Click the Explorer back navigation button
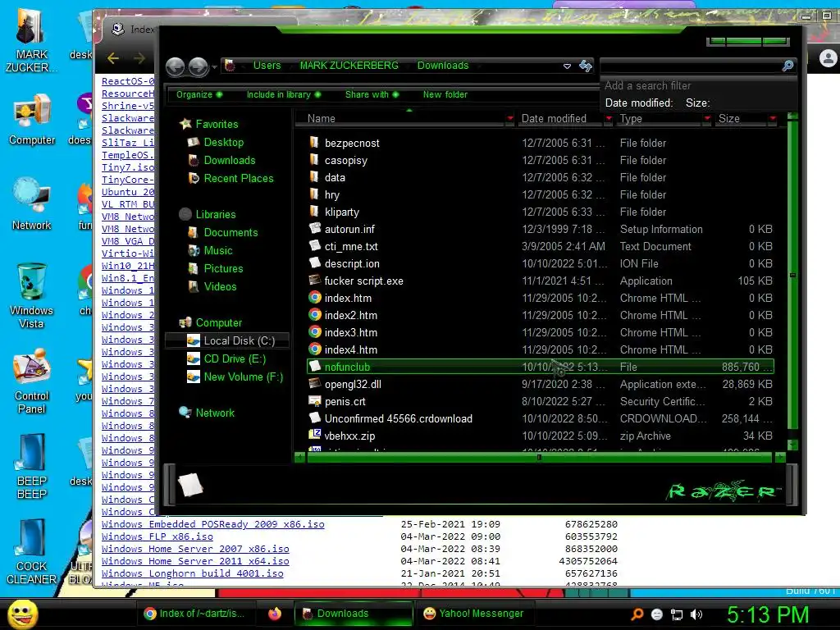 [x=176, y=66]
